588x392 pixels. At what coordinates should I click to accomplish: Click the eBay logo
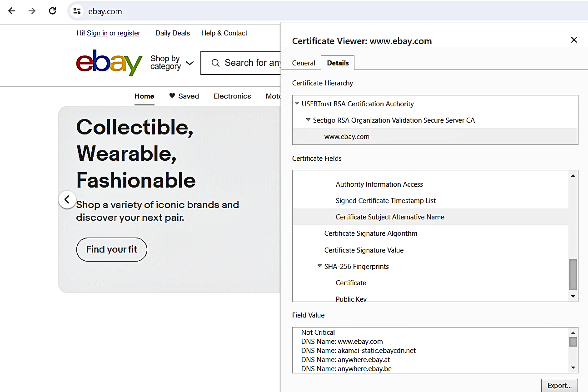109,64
